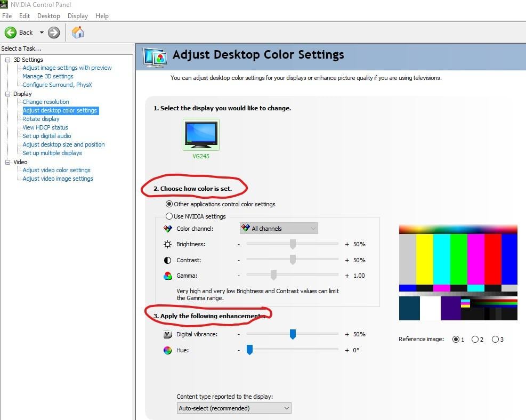Click the green Back arrow icon
Image resolution: width=526 pixels, height=420 pixels.
pyautogui.click(x=11, y=33)
